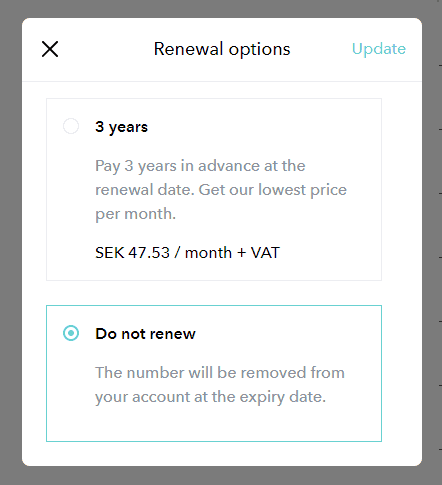
Task: Click empty space between the two option cards
Action: 214,293
